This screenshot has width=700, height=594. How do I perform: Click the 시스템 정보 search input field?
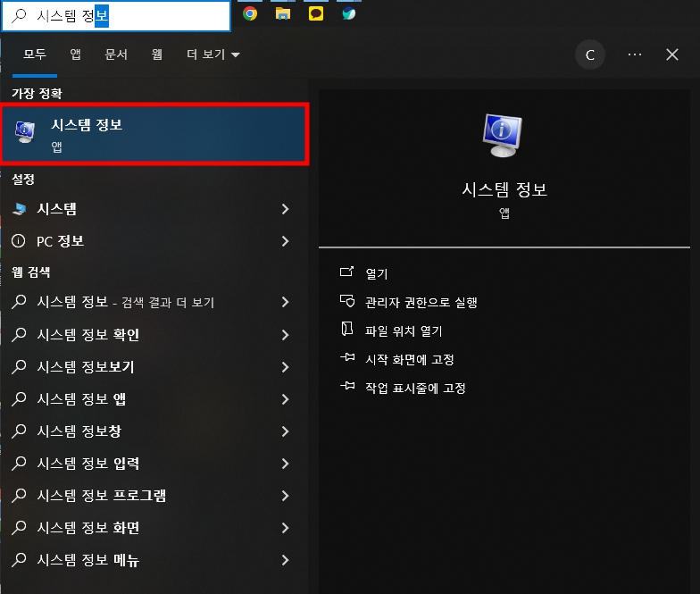pos(116,16)
